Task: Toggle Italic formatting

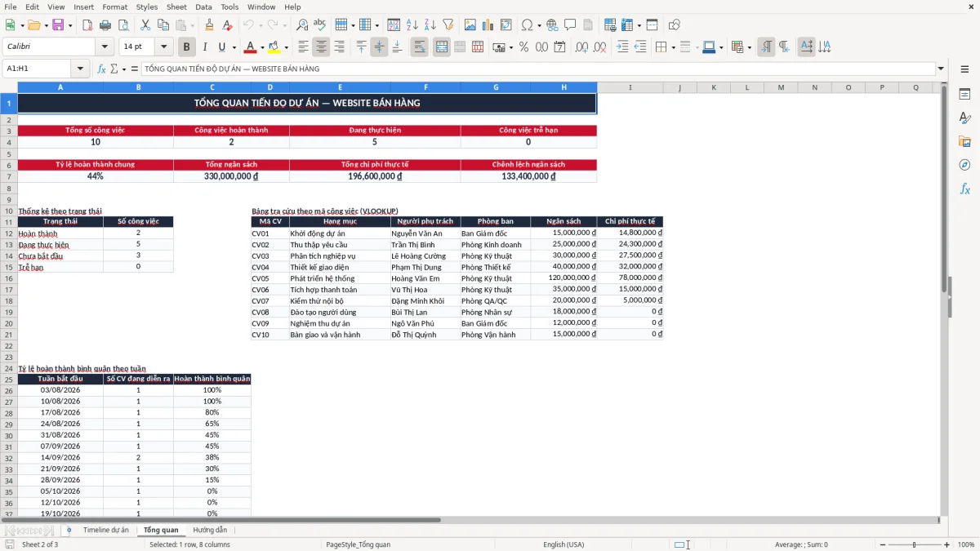Action: point(205,47)
